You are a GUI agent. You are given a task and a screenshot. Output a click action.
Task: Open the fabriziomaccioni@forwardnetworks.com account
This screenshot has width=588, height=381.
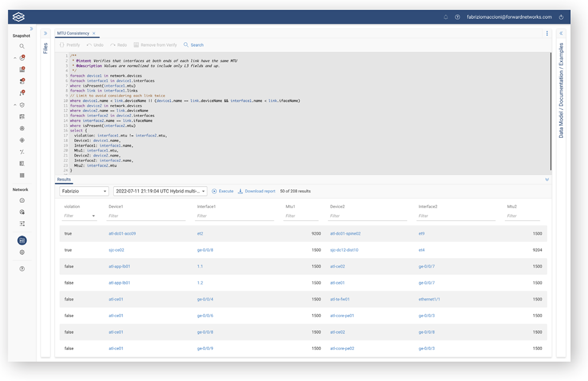coord(509,17)
